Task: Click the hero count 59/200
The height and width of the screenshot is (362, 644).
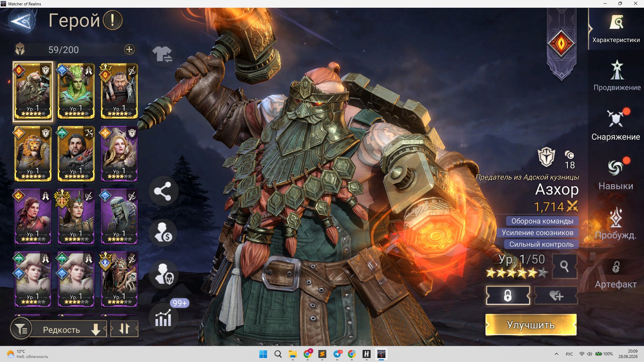Action: (63, 50)
